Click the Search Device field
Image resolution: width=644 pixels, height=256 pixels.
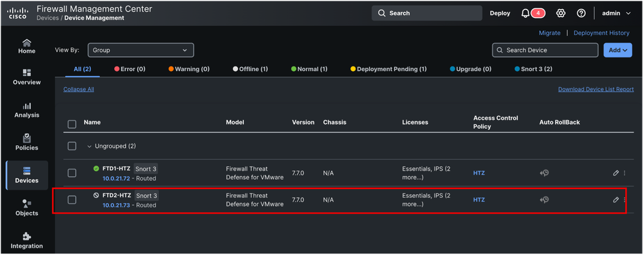point(545,50)
